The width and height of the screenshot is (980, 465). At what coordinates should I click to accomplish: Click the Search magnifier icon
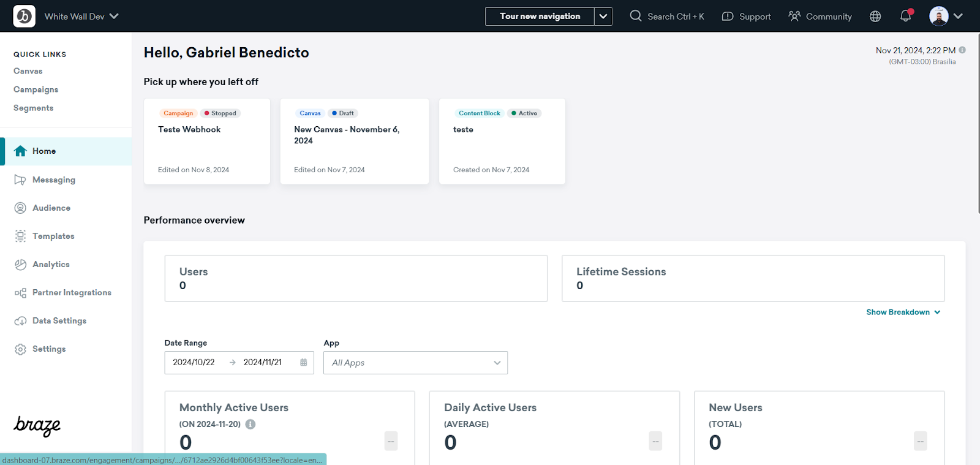(636, 16)
